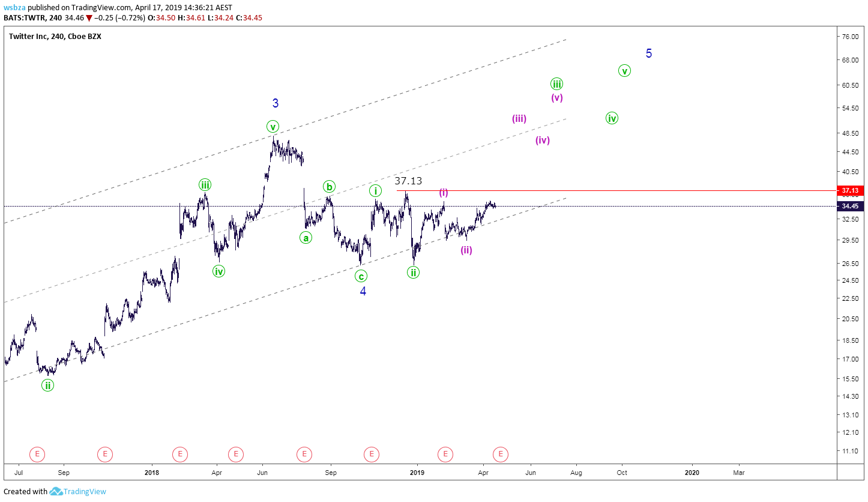Click the red 37.13 price axis tag
The image size is (868, 502).
851,190
